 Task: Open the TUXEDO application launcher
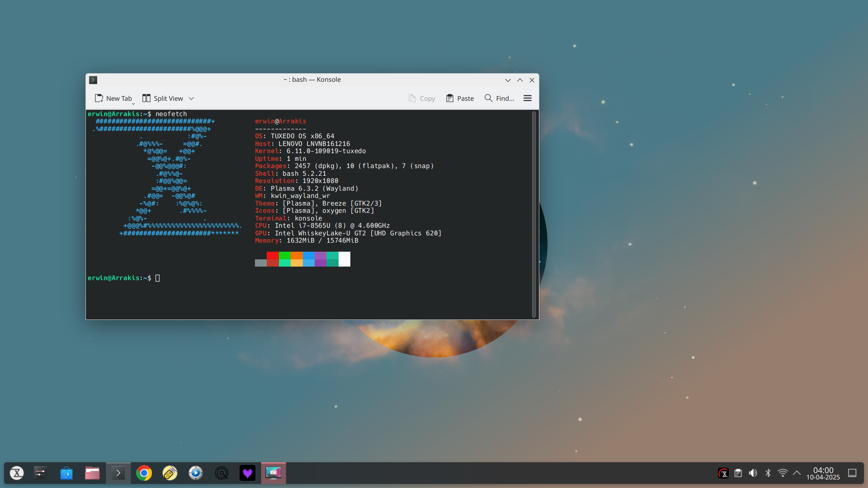tap(17, 473)
